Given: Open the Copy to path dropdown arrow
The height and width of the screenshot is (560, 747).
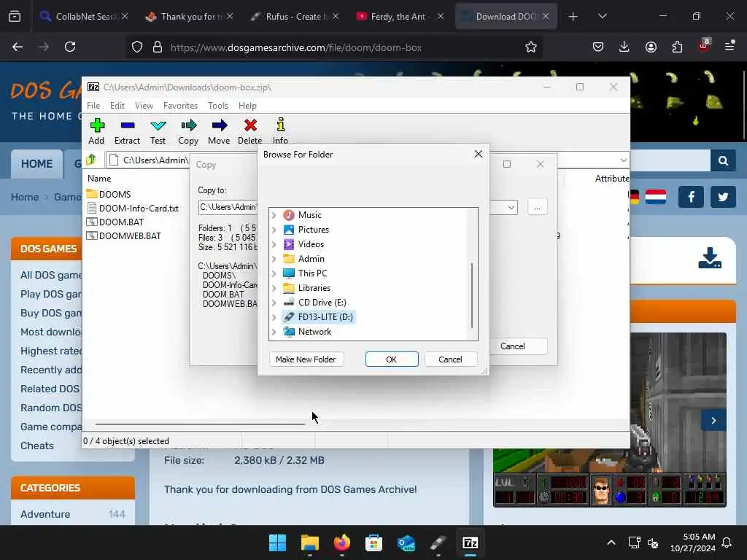Looking at the screenshot, I should pyautogui.click(x=511, y=207).
